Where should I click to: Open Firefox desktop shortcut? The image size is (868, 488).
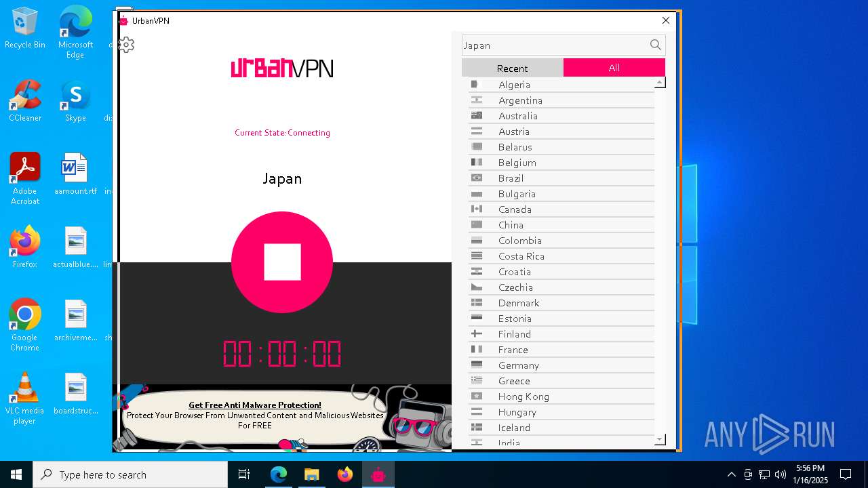pos(25,247)
